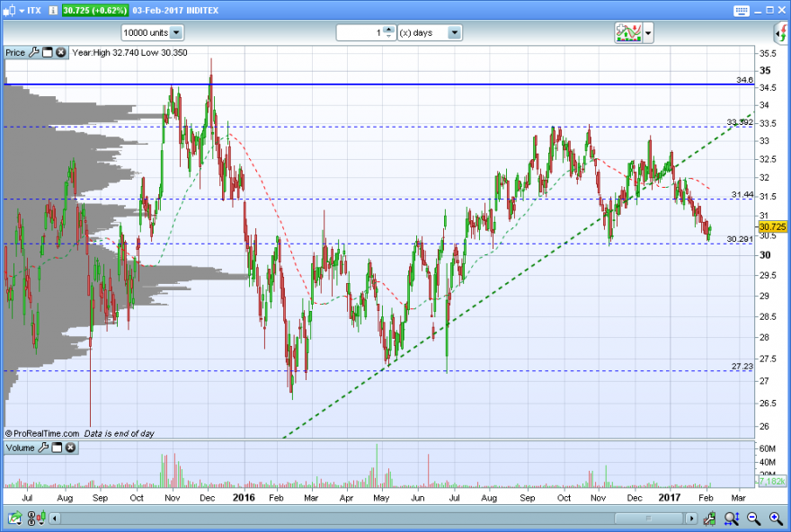The height and width of the screenshot is (532, 791).
Task: Increase the timeframe number stepper
Action: click(388, 30)
